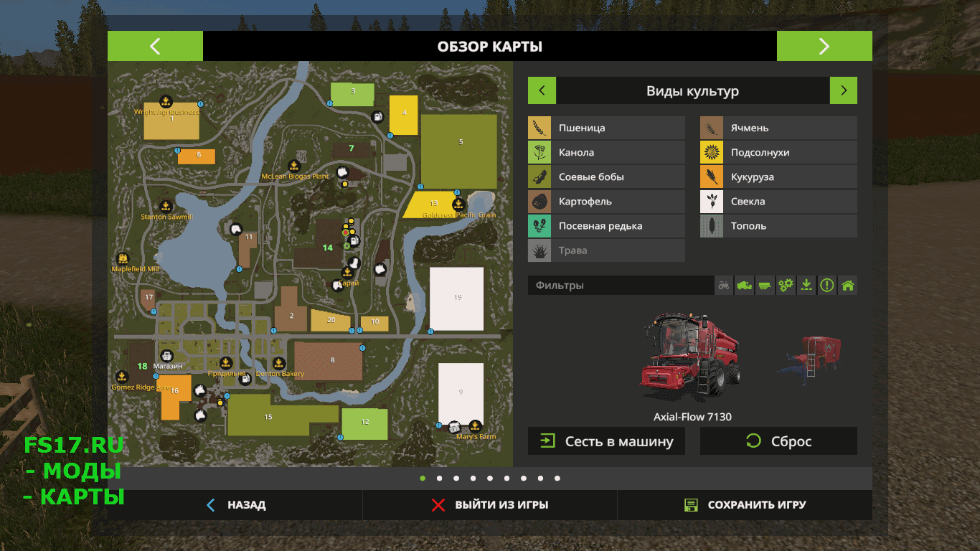Go to next menu page with top-right arrow
This screenshot has width=980, height=551.
[x=824, y=47]
